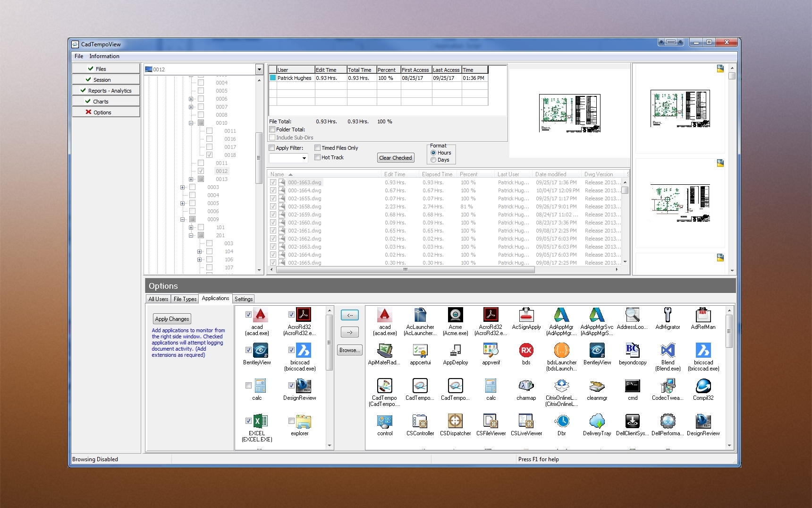The height and width of the screenshot is (508, 812).
Task: Select the bds RX icon
Action: coord(526,351)
